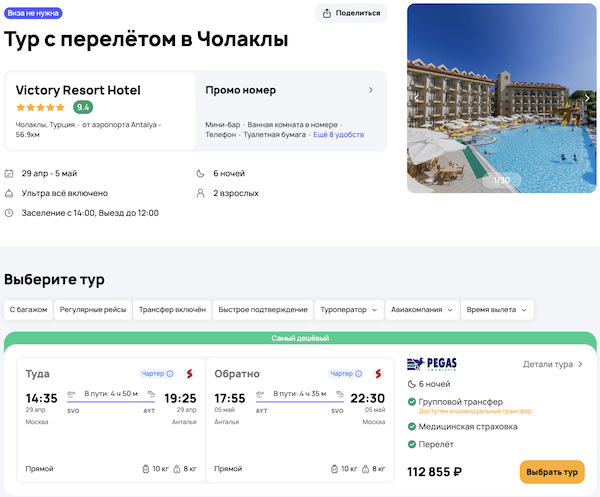600x497 pixels.
Task: Toggle the Трансфер включён filter
Action: (171, 310)
